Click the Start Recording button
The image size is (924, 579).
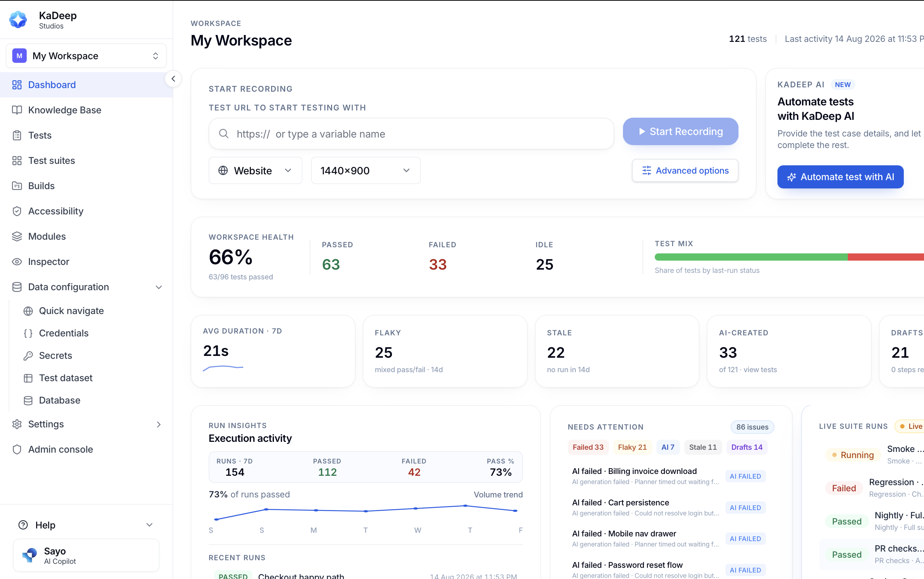coord(680,131)
